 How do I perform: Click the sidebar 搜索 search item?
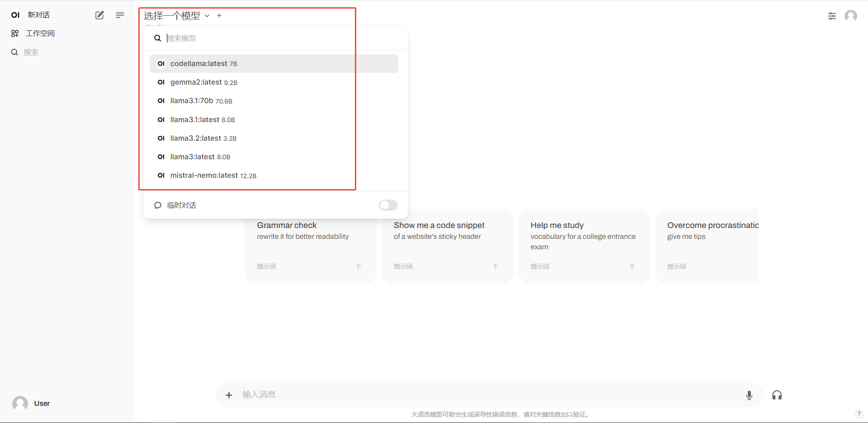click(x=25, y=52)
